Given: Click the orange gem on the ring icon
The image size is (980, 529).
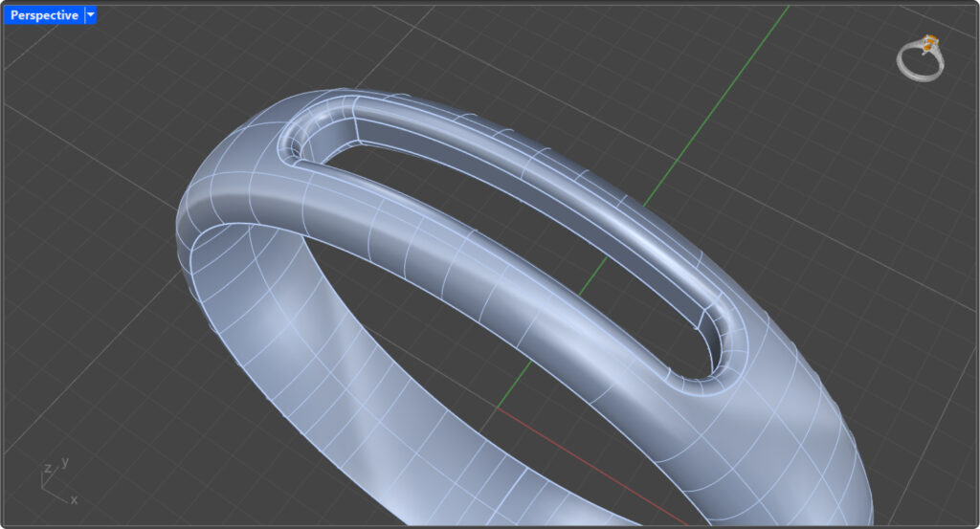Looking at the screenshot, I should coord(930,42).
